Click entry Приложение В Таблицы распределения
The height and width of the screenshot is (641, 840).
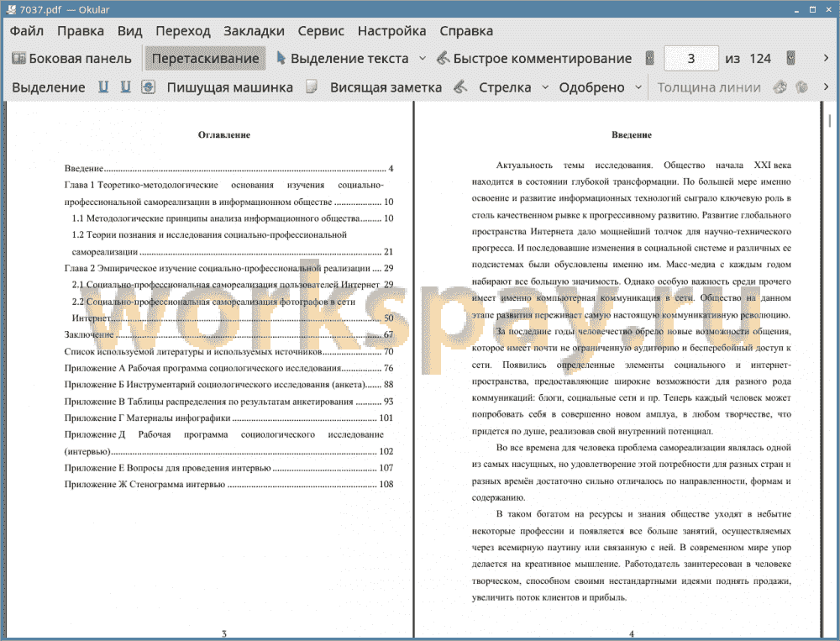coord(228,402)
